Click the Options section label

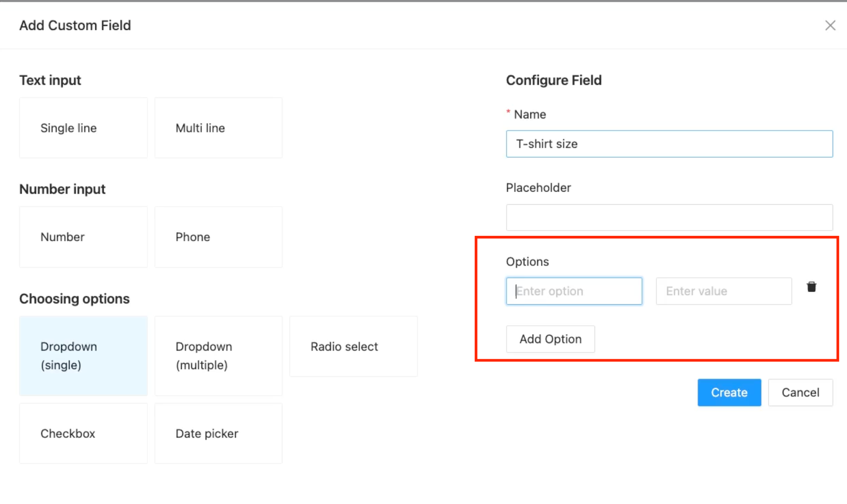pos(527,262)
